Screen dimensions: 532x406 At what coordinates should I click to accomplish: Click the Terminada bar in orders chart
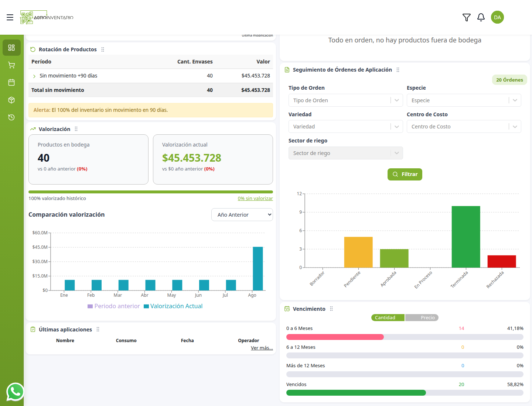click(466, 237)
